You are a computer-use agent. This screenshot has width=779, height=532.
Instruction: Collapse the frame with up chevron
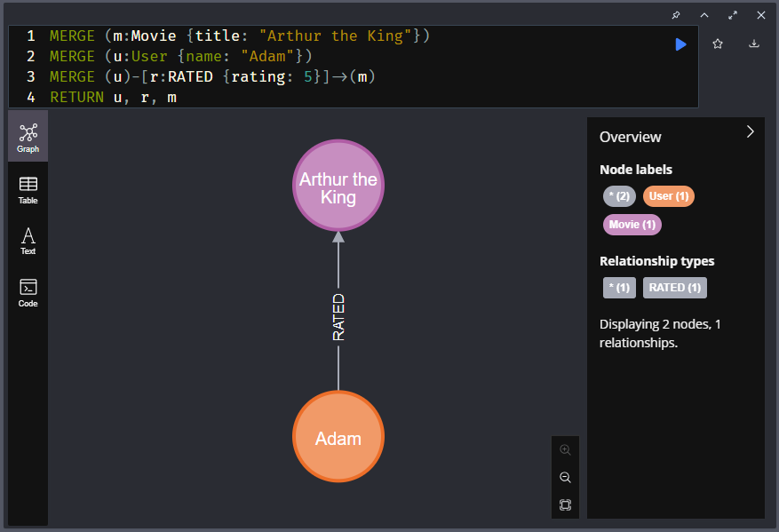tap(704, 15)
